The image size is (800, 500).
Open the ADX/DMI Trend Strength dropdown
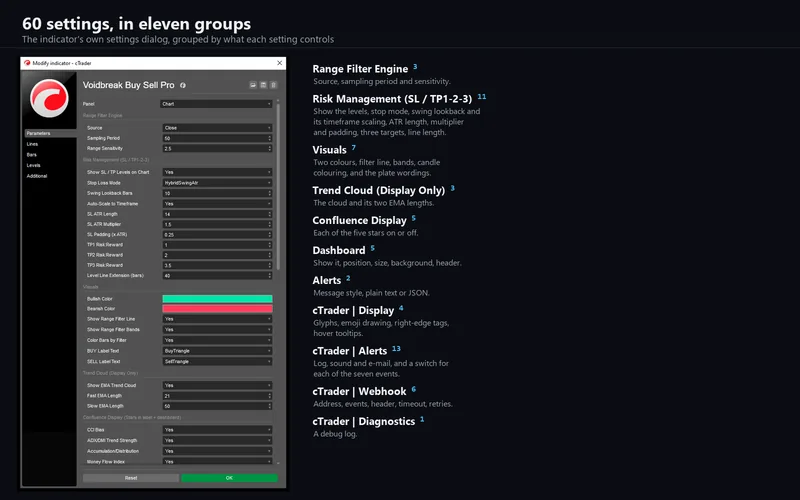pos(217,440)
